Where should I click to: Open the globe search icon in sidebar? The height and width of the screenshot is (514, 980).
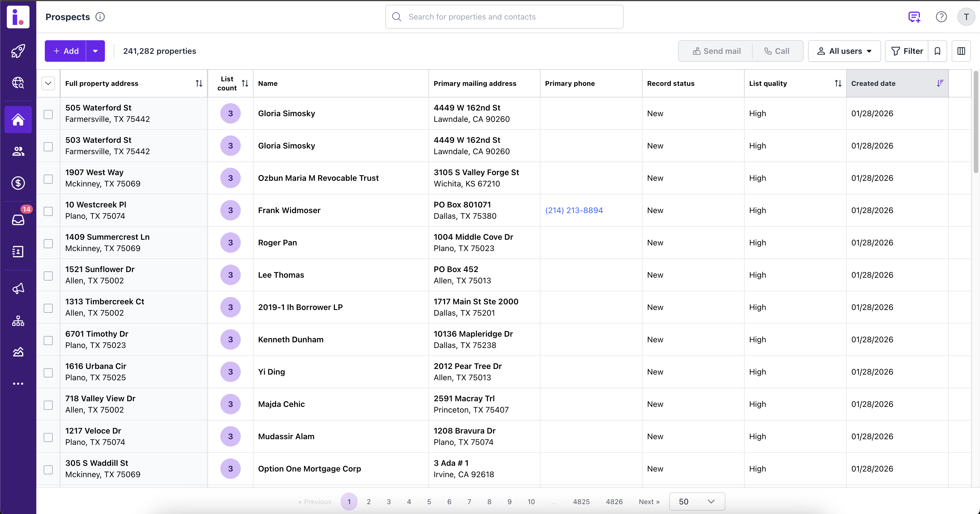tap(18, 82)
